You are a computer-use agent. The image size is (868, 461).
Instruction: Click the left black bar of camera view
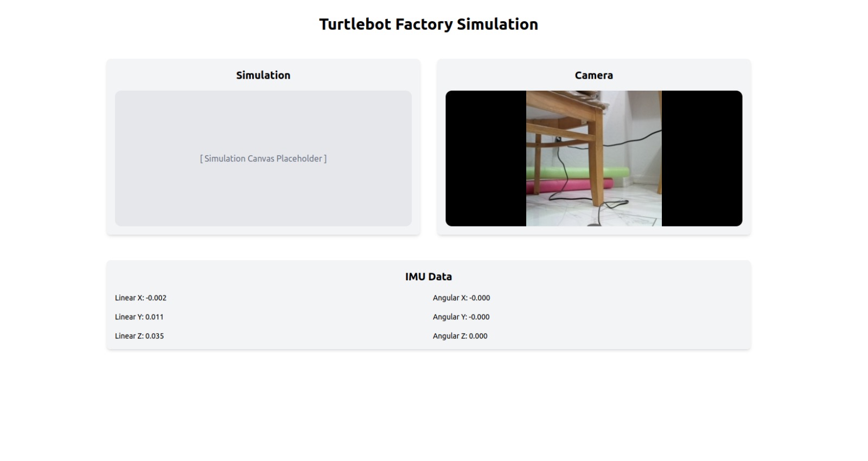(486, 159)
